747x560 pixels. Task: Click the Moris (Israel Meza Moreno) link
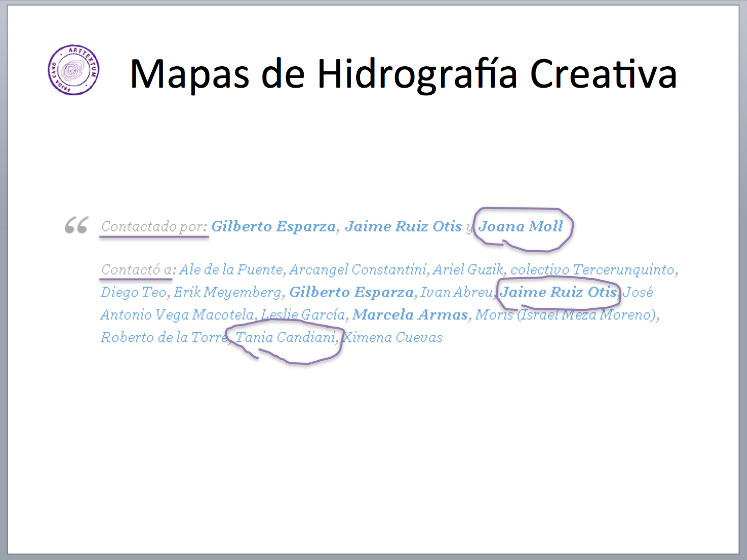click(x=566, y=315)
